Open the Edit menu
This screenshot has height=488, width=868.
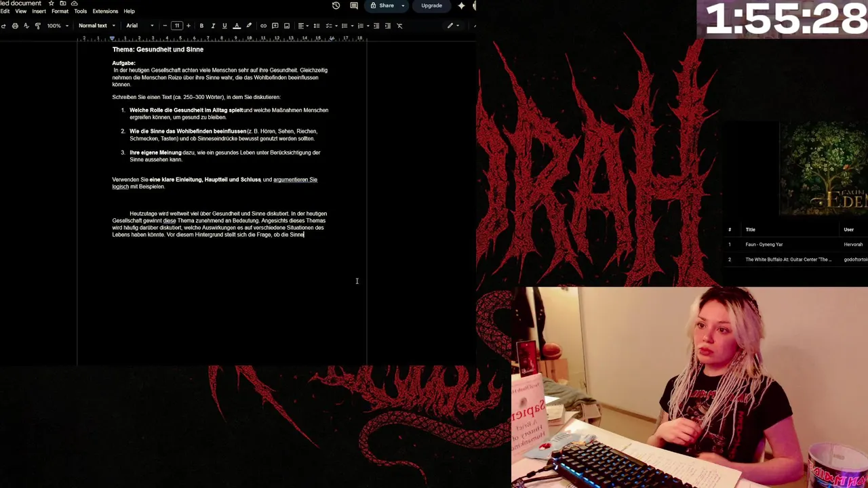[x=5, y=12]
